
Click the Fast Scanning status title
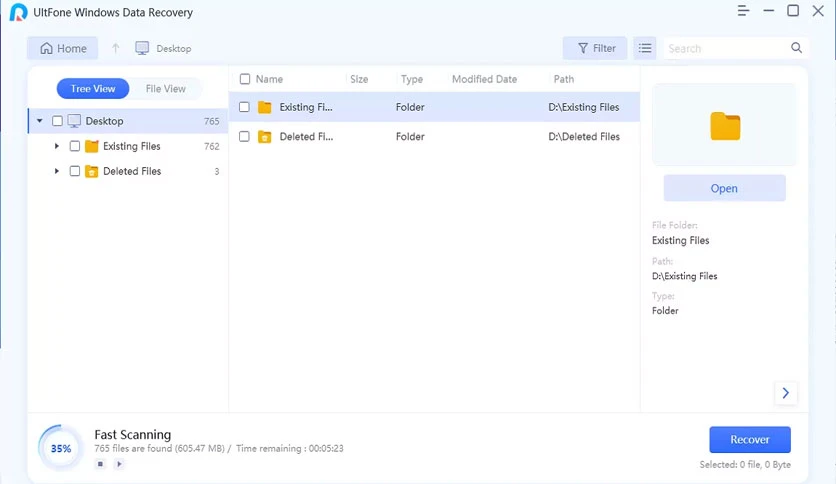coord(133,434)
